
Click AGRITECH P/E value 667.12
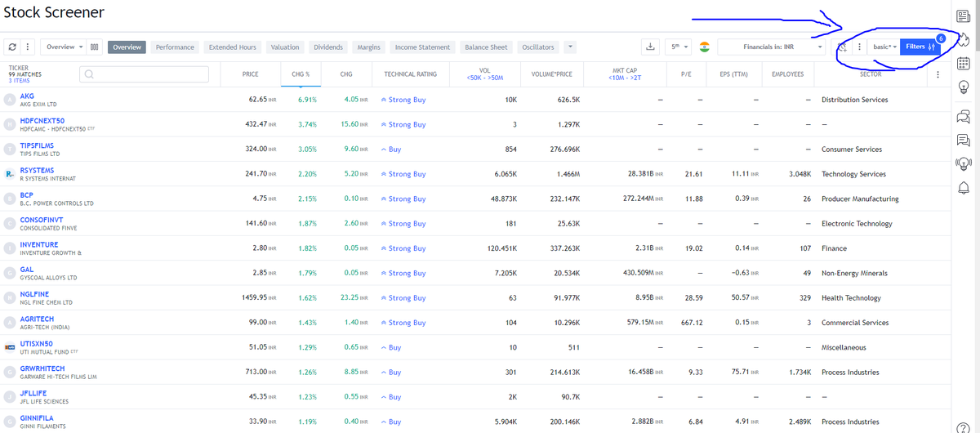click(692, 323)
